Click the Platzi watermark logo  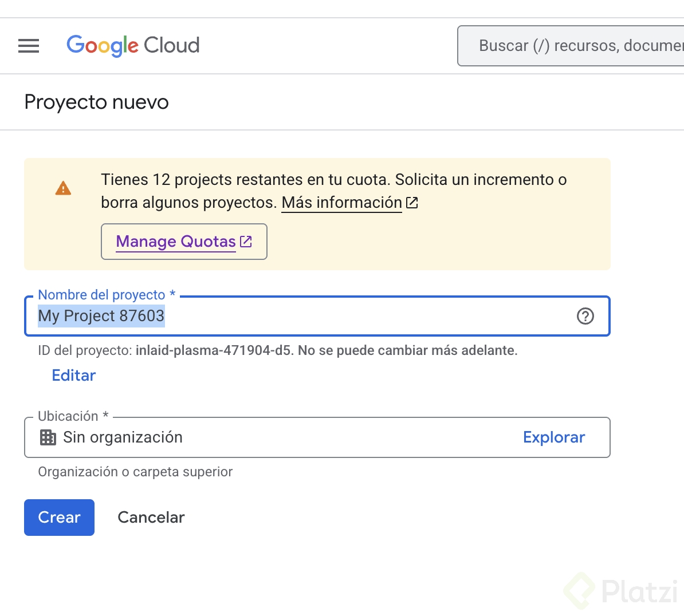click(622, 591)
